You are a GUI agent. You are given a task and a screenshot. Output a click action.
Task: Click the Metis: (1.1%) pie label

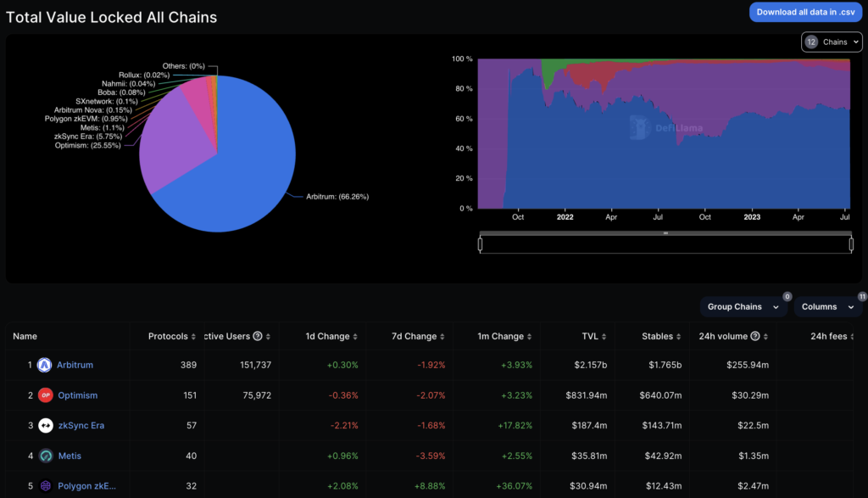click(x=103, y=127)
